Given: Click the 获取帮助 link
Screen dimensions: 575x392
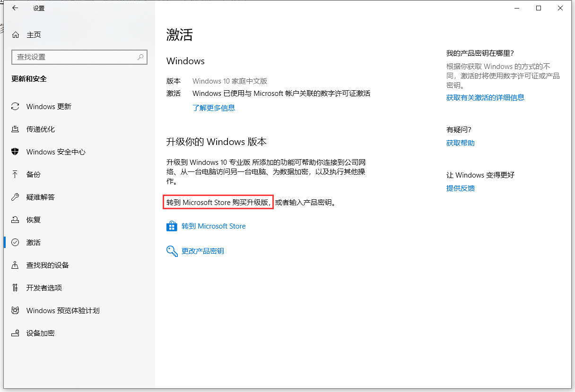Looking at the screenshot, I should [x=461, y=143].
